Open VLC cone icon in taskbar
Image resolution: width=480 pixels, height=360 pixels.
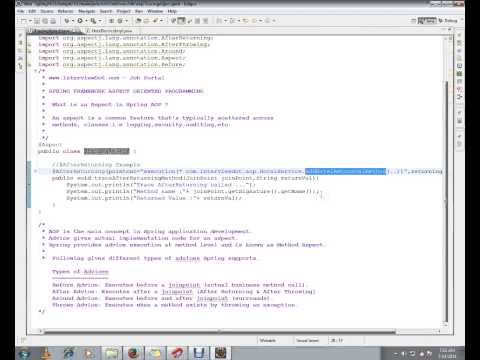[x=46, y=353]
